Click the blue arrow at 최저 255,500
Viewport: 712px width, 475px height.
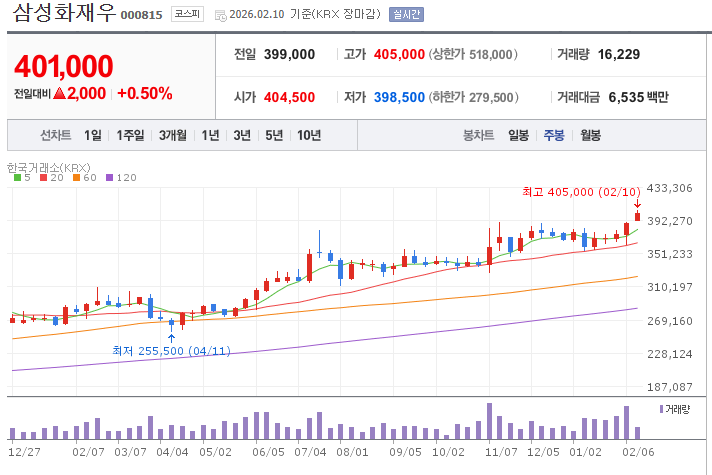click(x=171, y=337)
